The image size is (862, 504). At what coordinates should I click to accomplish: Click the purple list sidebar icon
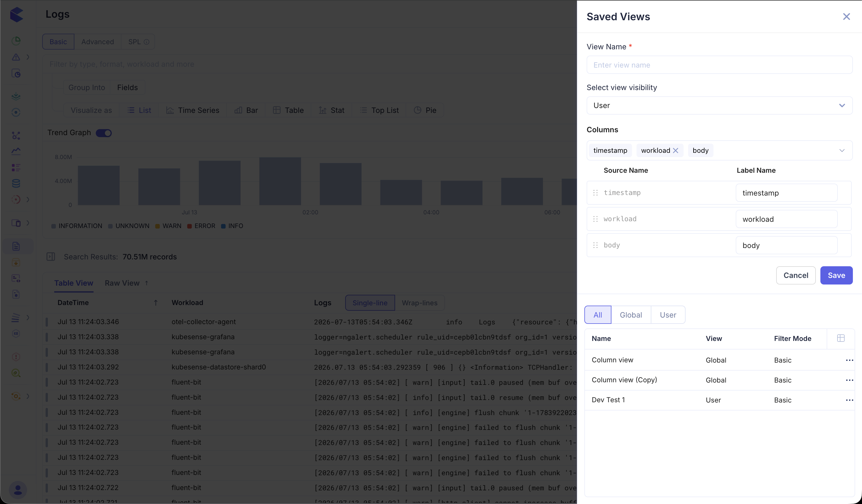(16, 167)
